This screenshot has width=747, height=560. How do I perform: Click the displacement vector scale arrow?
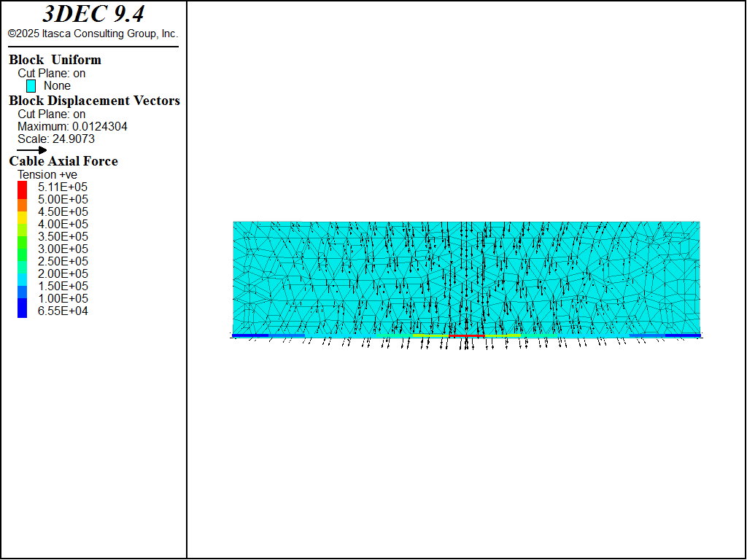point(32,150)
